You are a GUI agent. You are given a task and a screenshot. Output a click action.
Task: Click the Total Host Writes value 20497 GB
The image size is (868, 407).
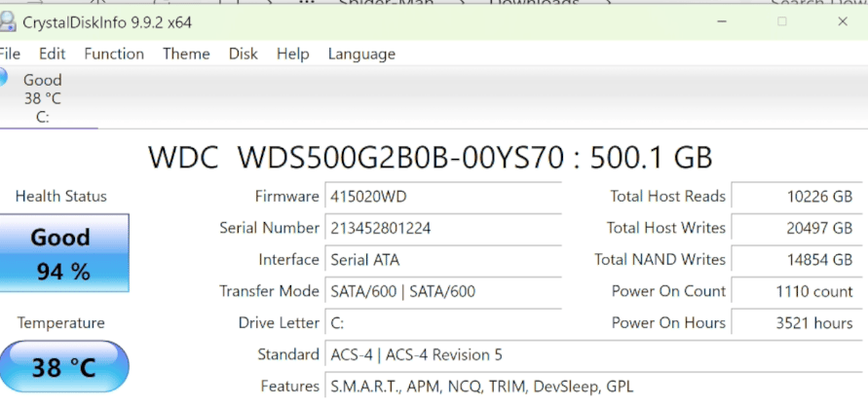797,227
